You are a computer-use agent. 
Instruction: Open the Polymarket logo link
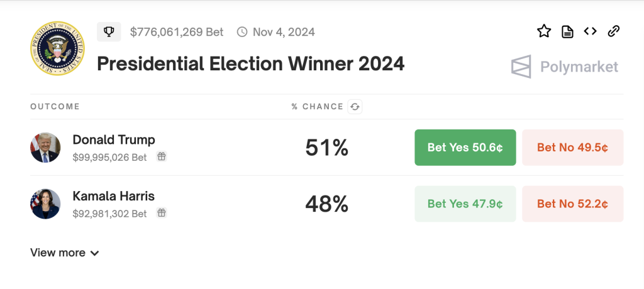coord(565,67)
